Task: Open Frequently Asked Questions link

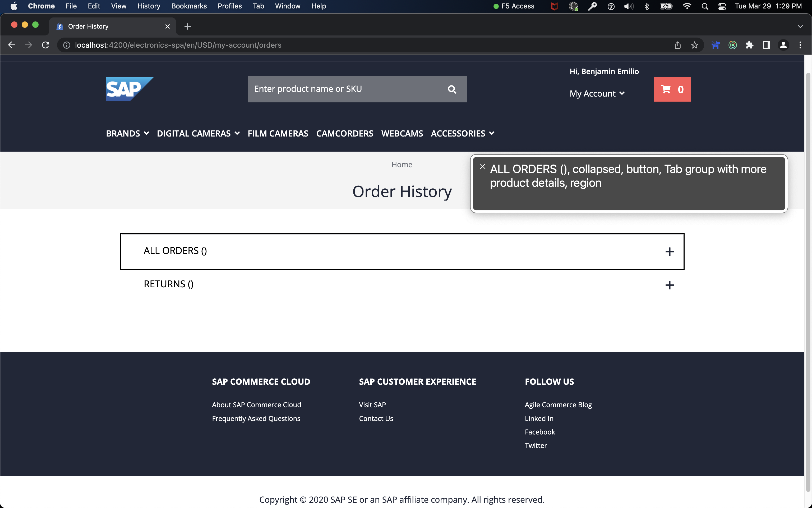Action: [256, 418]
